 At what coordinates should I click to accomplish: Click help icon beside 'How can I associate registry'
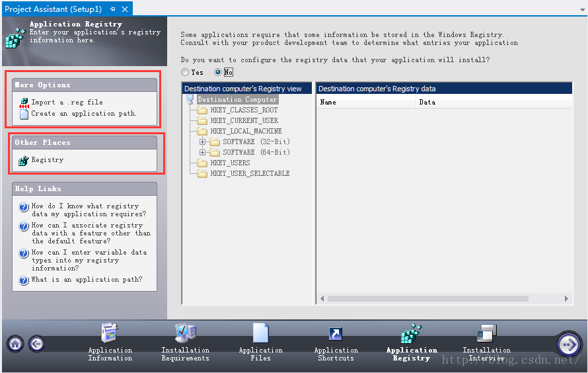pos(24,226)
